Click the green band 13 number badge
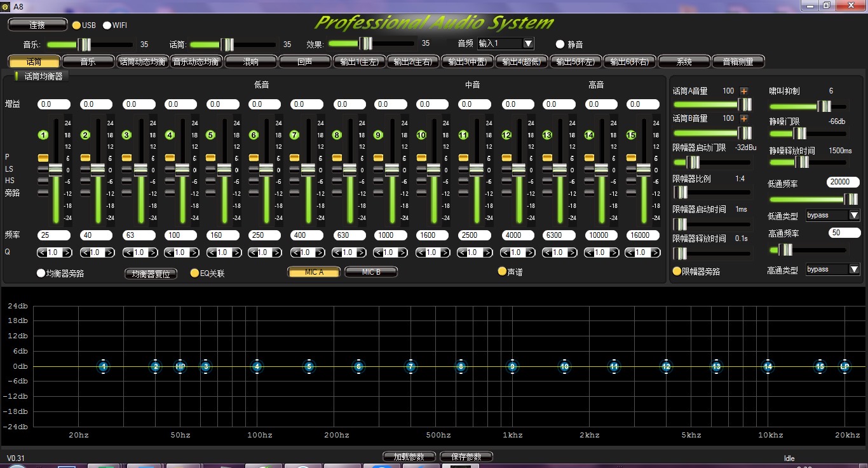Image resolution: width=868 pixels, height=468 pixels. point(547,135)
